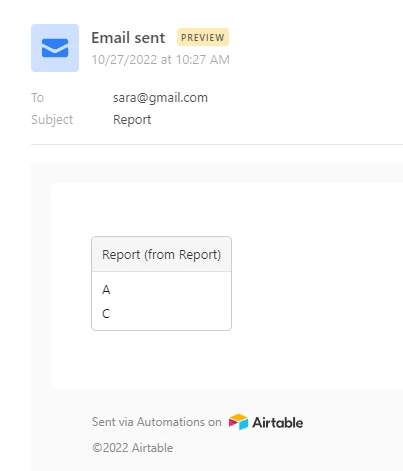
Task: Click the ©2022 Airtable copyright text
Action: [x=133, y=448]
